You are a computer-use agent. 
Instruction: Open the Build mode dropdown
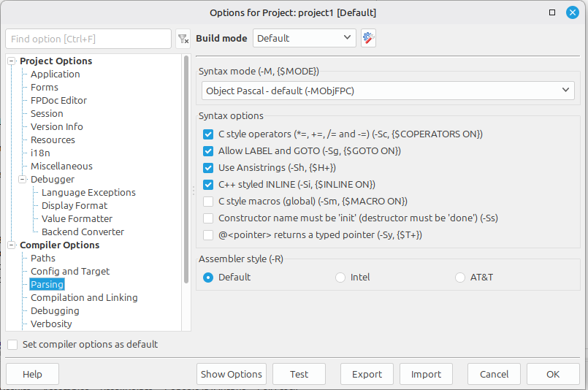pos(304,39)
